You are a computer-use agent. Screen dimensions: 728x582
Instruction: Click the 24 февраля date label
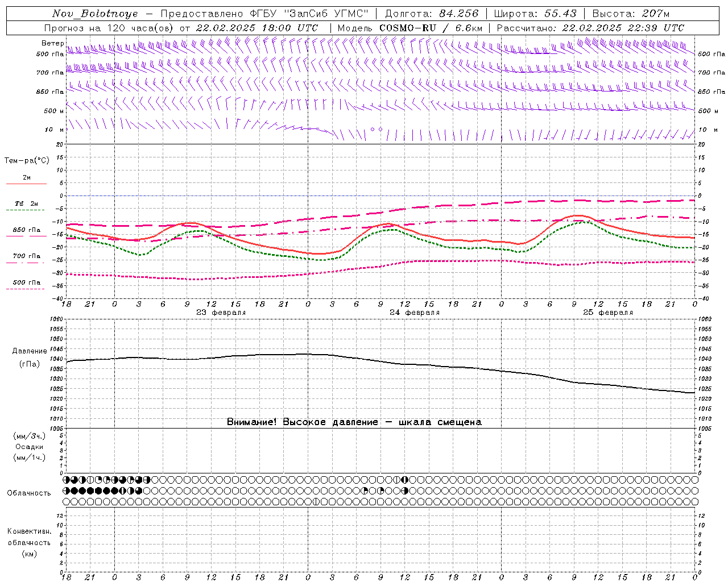[415, 313]
